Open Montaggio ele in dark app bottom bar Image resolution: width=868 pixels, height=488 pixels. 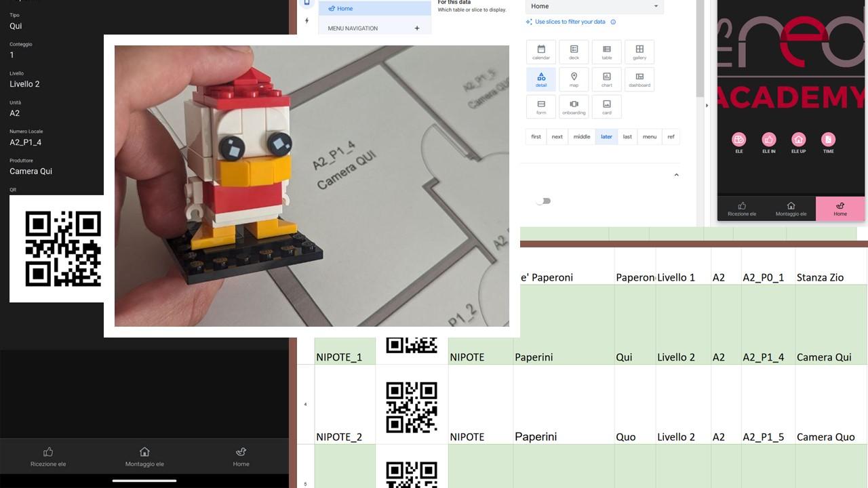pos(144,457)
